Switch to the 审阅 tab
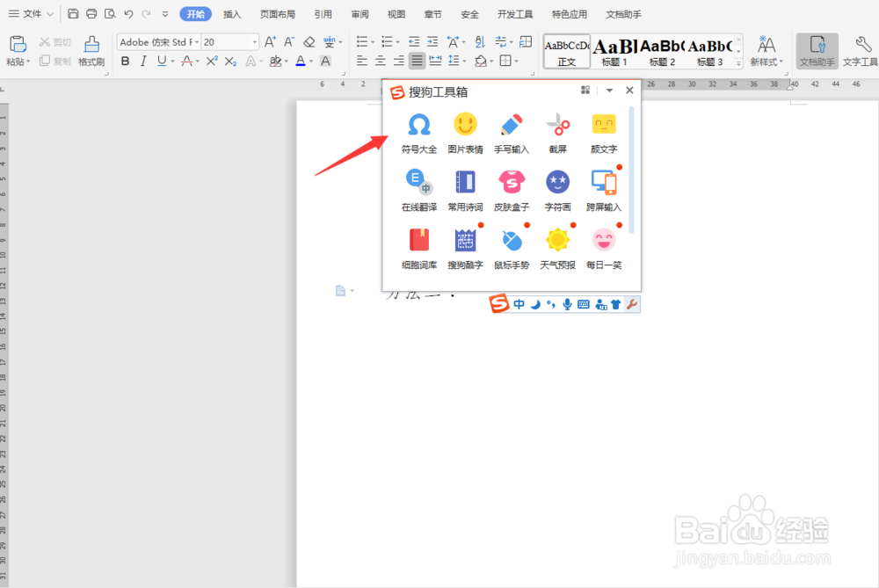This screenshot has height=588, width=879. (x=360, y=14)
